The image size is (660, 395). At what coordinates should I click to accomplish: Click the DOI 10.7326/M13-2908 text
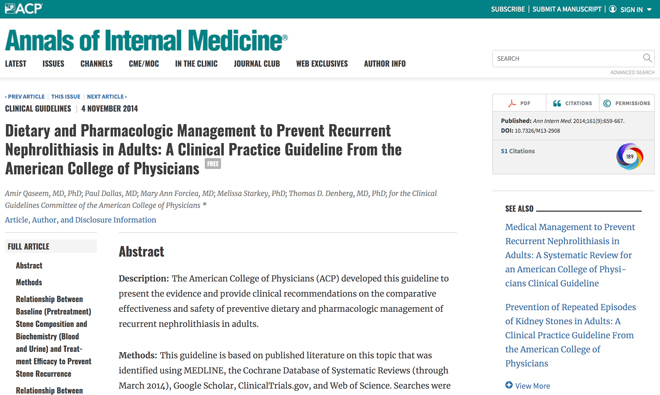pos(530,131)
